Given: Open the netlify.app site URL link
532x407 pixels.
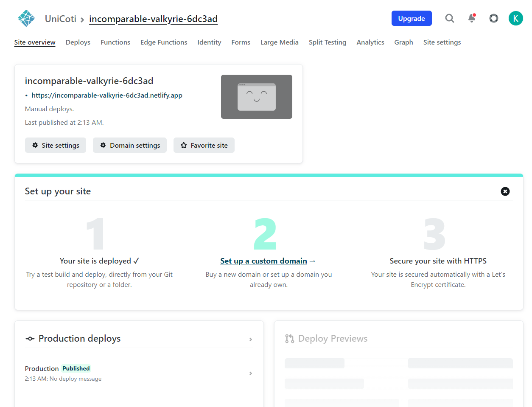Looking at the screenshot, I should [x=107, y=95].
